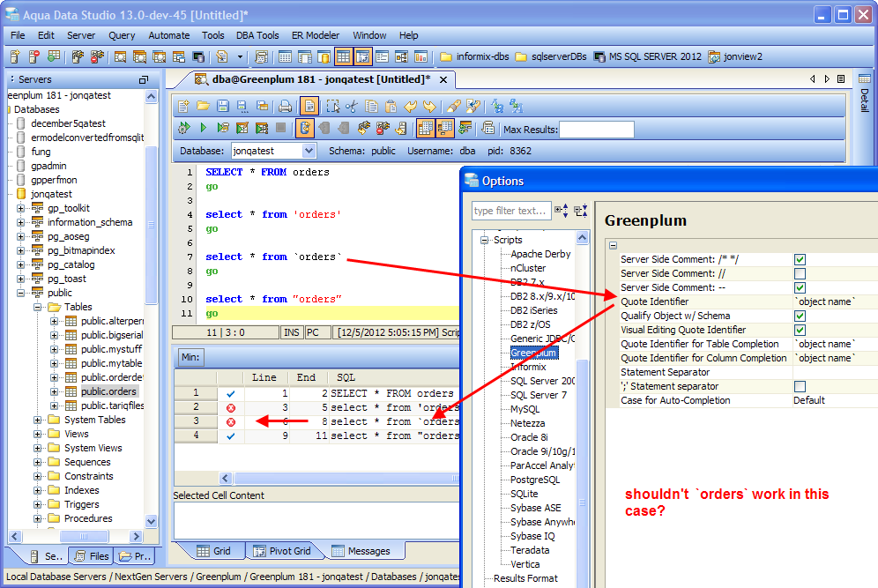This screenshot has height=588, width=878.
Task: Open the informix-dbs folder shortcut
Action: click(475, 56)
